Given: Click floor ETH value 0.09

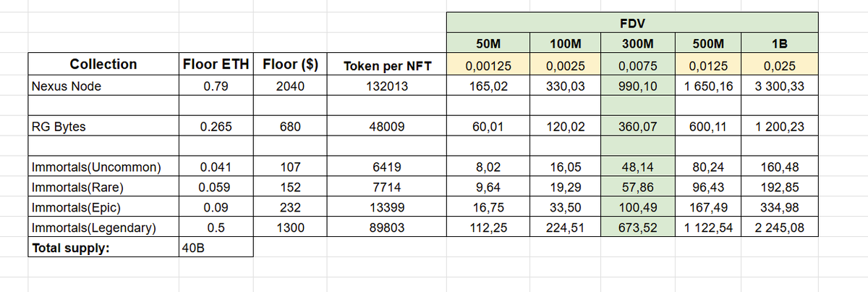Looking at the screenshot, I should [x=216, y=208].
